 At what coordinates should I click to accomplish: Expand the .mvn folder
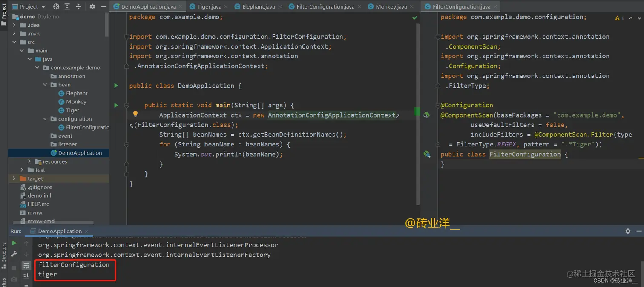[14, 34]
